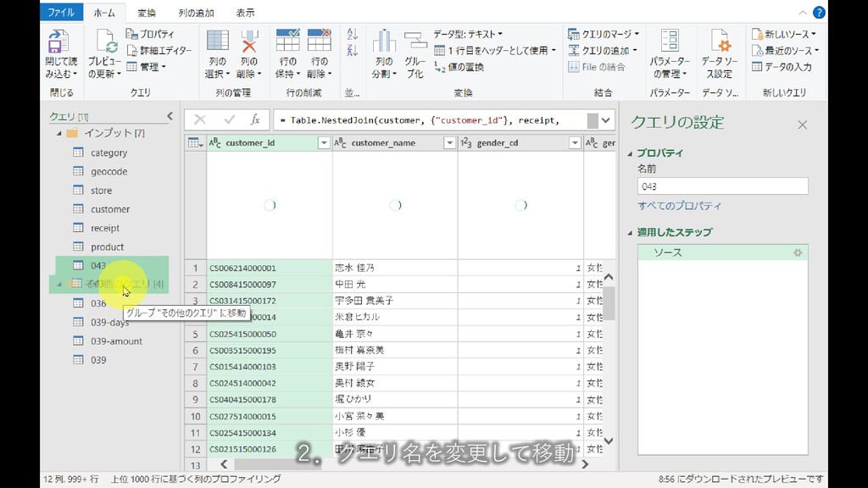Open the customer_id column filter dropdown
Image resolution: width=868 pixels, height=488 pixels.
324,142
